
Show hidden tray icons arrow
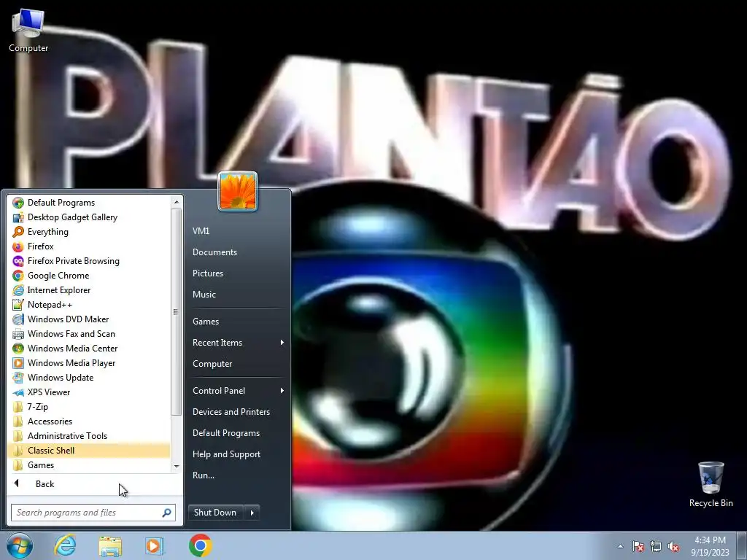click(x=620, y=547)
